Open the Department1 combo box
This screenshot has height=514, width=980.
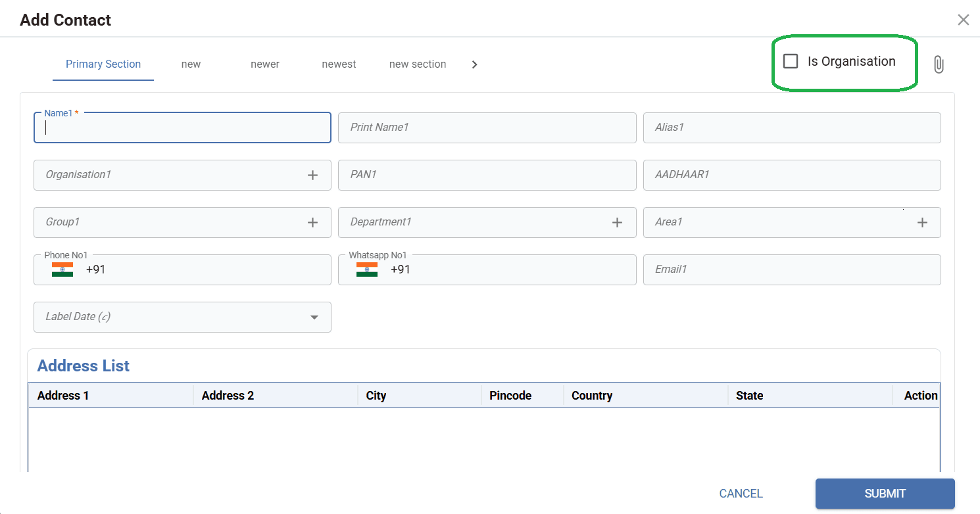coord(487,222)
